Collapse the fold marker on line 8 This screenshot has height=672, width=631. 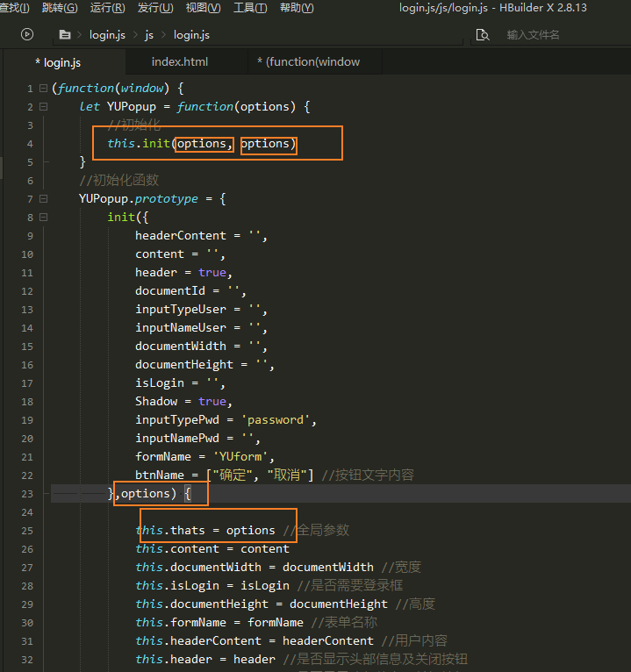(x=43, y=218)
